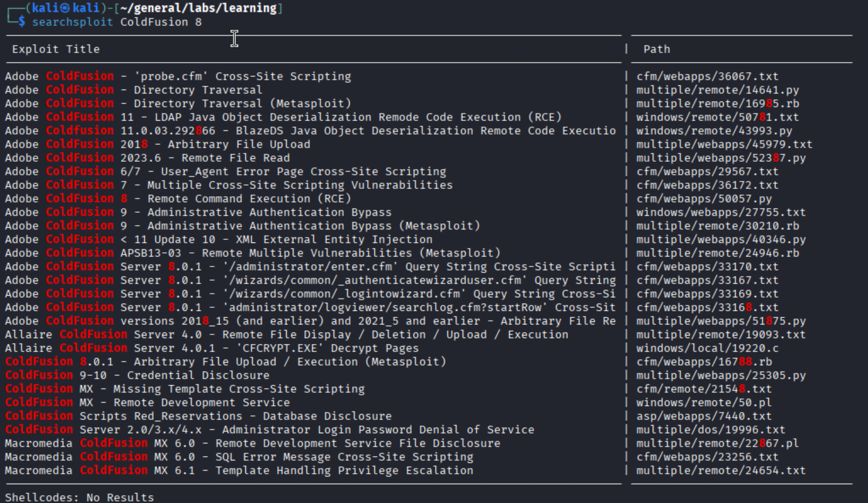Click path cfm/webapps/33168.txt

pyautogui.click(x=707, y=307)
